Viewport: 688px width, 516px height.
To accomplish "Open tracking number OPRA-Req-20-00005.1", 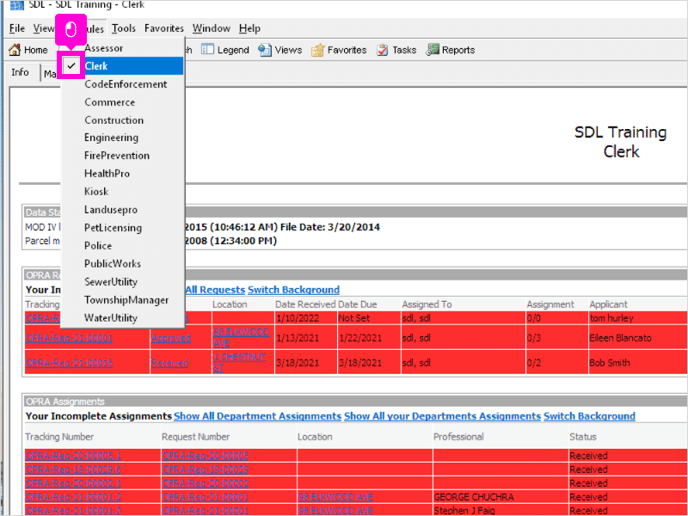I will pyautogui.click(x=73, y=456).
